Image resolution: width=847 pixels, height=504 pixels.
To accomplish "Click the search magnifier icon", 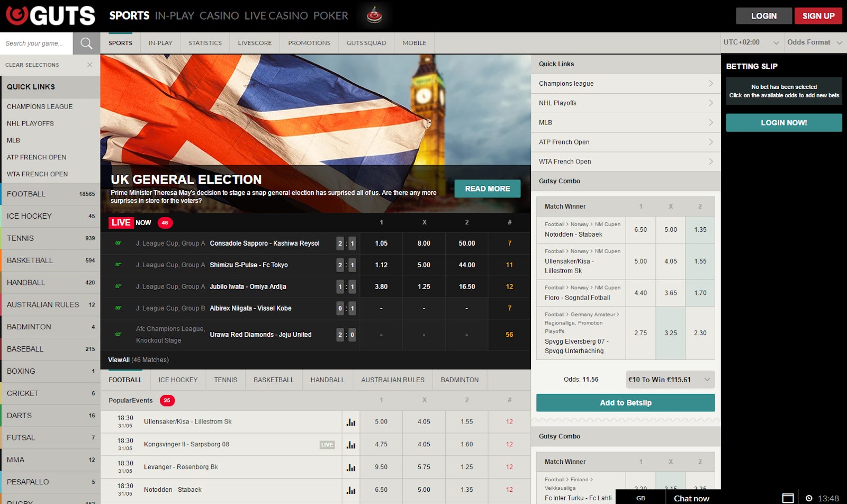I will [86, 43].
